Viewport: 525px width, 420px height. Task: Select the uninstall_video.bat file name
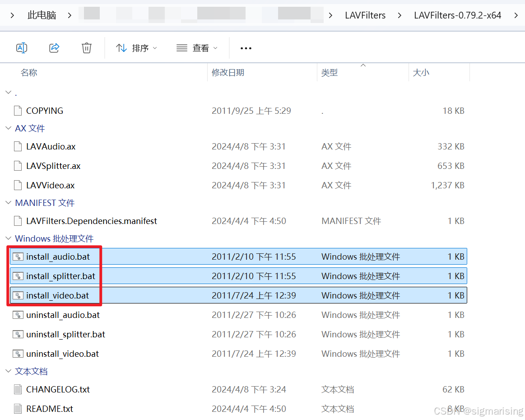click(x=63, y=354)
